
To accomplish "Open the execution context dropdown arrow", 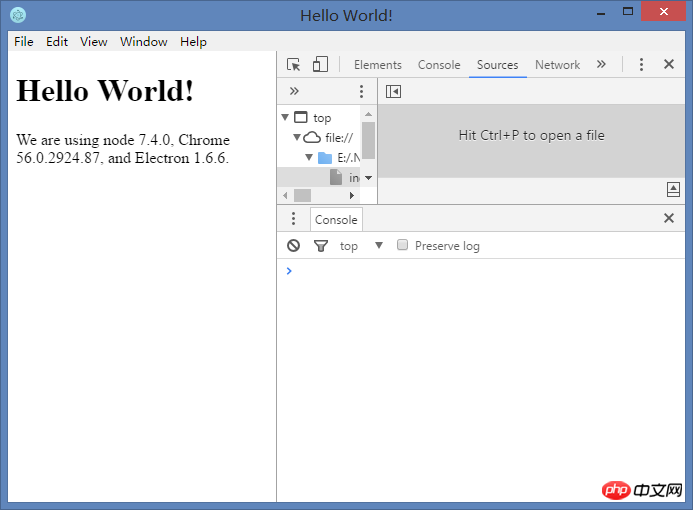I will [x=379, y=245].
